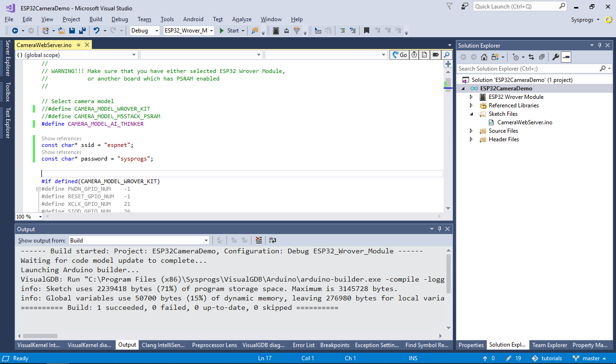Click the master branch in the status bar
This screenshot has height=364, width=616.
pyautogui.click(x=591, y=358)
